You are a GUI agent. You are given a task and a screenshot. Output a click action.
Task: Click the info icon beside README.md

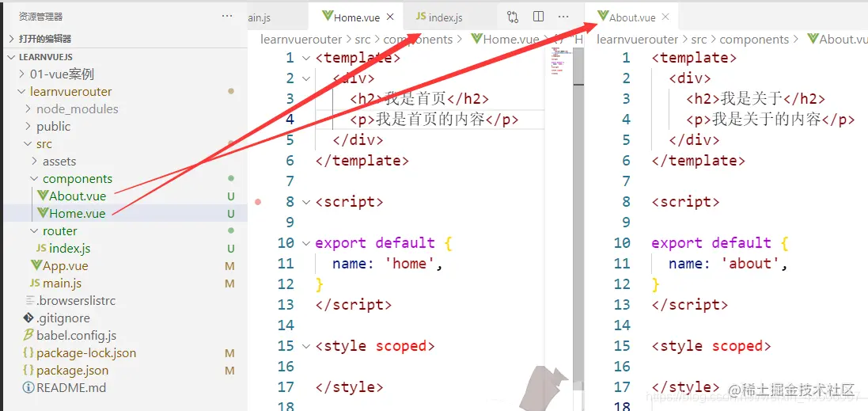[28, 388]
